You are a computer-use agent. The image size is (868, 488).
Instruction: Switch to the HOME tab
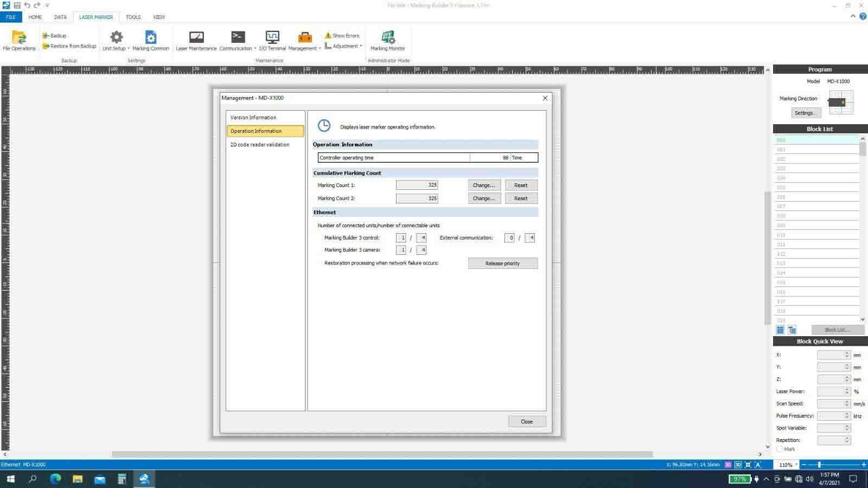point(35,17)
